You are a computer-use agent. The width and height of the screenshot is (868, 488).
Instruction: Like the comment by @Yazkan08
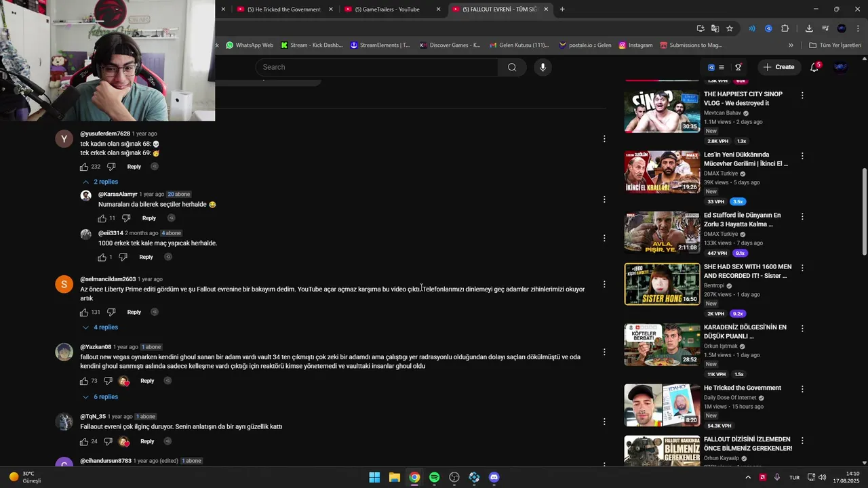(84, 381)
